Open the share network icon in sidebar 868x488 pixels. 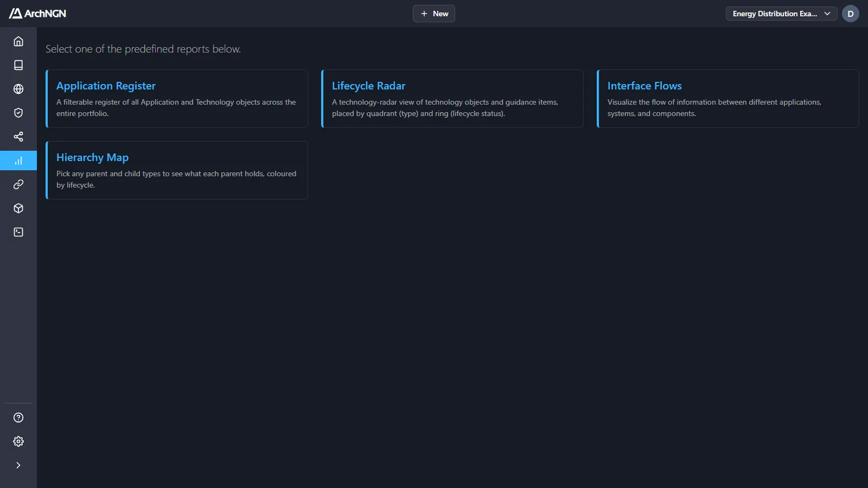(18, 137)
